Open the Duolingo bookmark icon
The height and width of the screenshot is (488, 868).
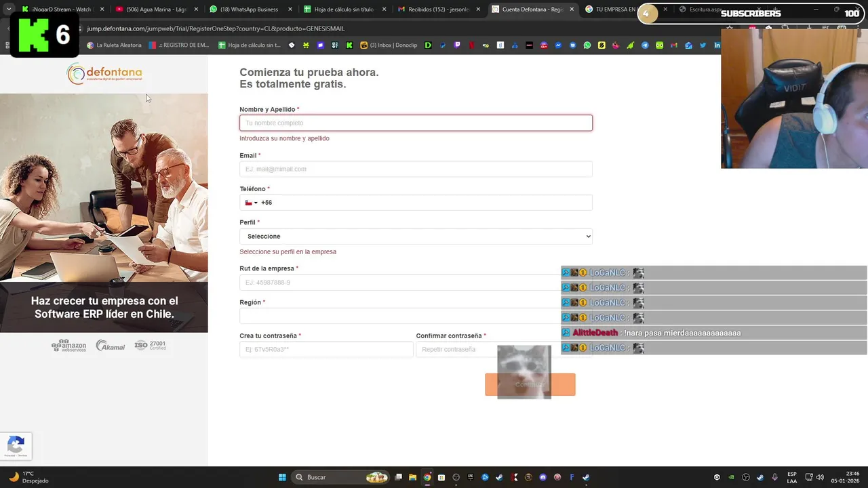(659, 45)
